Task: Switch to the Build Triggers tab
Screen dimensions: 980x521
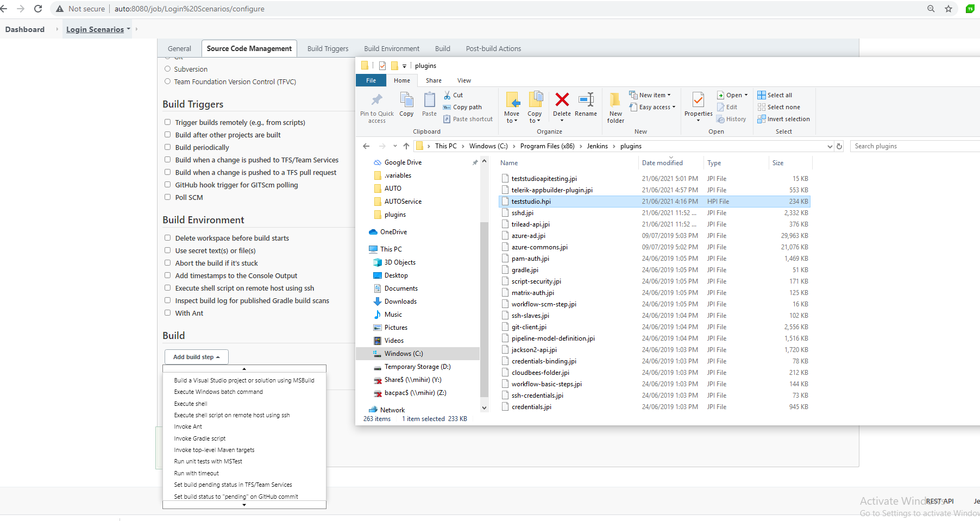Action: pos(328,48)
